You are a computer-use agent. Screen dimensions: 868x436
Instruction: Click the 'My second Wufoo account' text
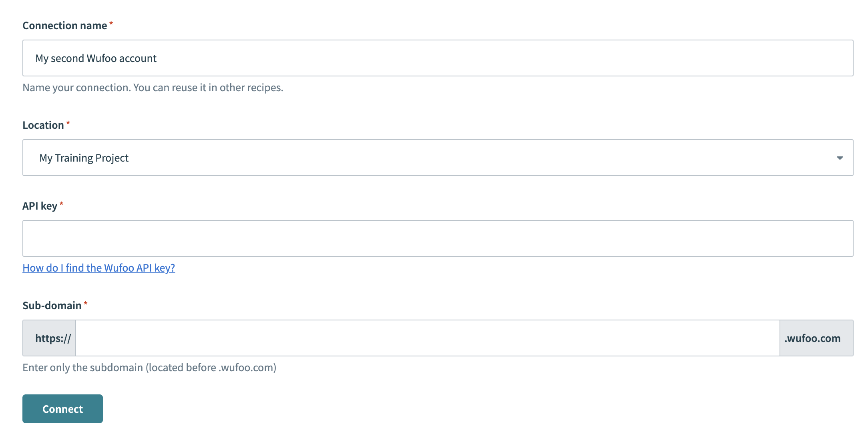tap(96, 58)
